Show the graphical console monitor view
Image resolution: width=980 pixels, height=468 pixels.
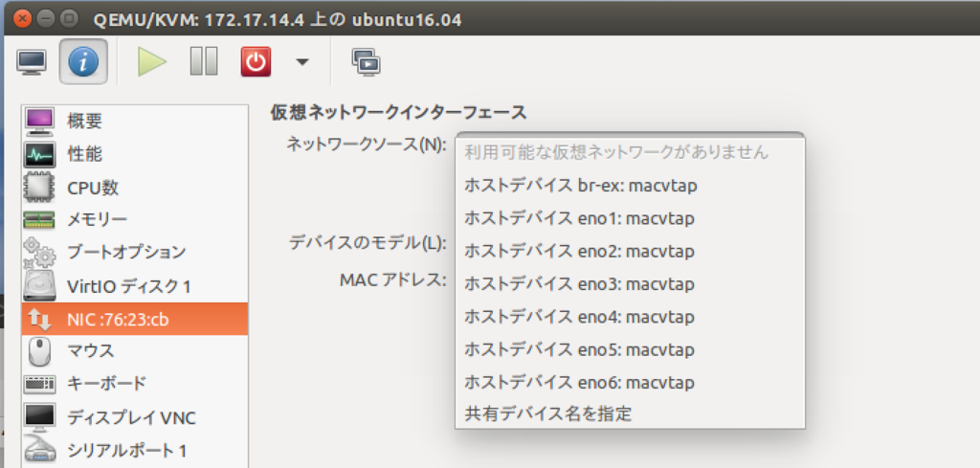(32, 62)
